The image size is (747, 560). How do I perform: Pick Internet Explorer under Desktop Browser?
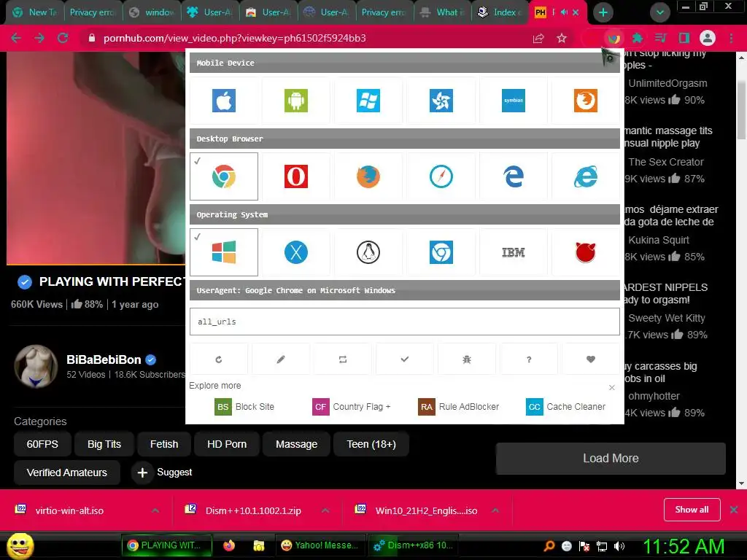click(586, 176)
